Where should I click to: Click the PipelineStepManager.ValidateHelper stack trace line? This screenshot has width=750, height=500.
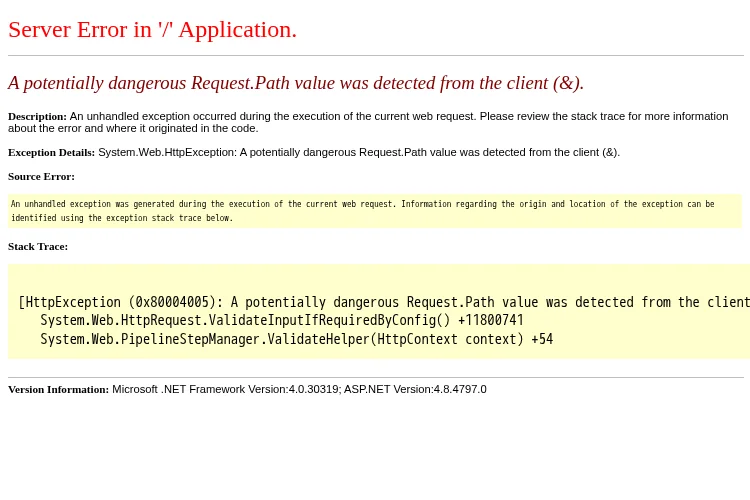pyautogui.click(x=297, y=340)
